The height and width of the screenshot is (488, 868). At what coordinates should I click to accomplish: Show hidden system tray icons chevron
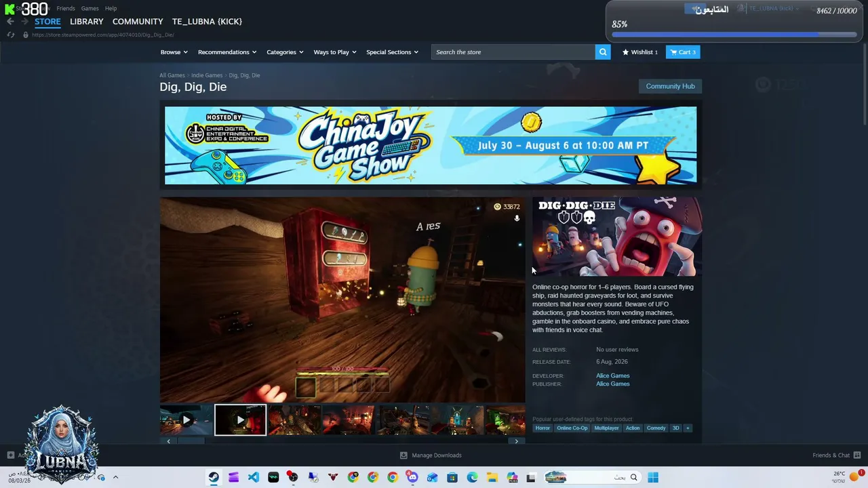(x=115, y=477)
